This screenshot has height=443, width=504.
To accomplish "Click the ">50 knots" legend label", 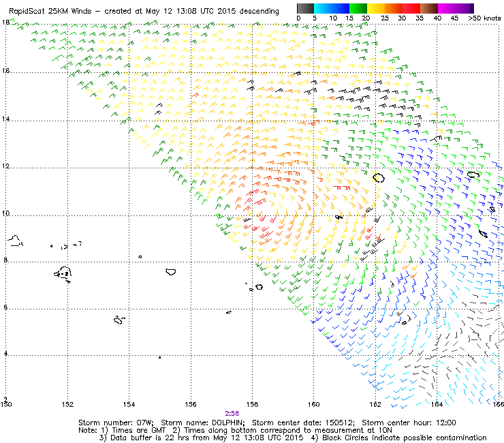I will [484, 18].
